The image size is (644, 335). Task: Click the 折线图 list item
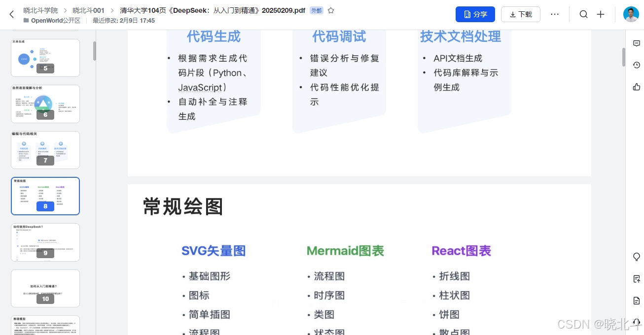pyautogui.click(x=455, y=276)
